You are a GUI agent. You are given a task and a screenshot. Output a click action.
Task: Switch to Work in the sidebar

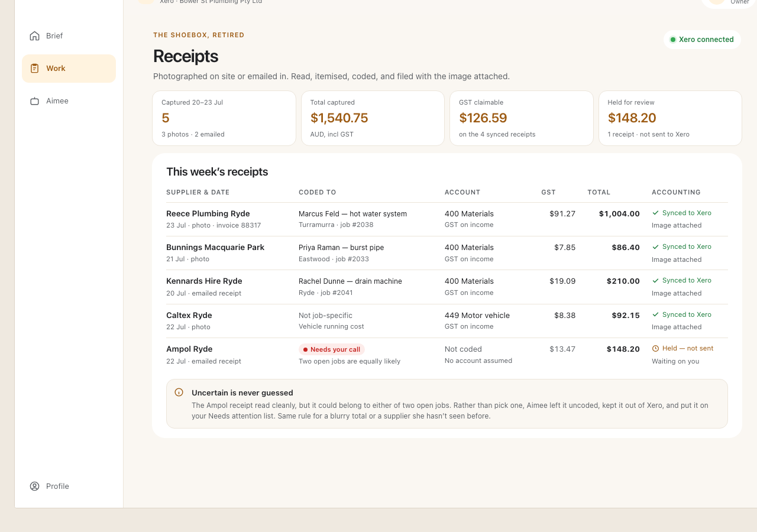tap(69, 69)
